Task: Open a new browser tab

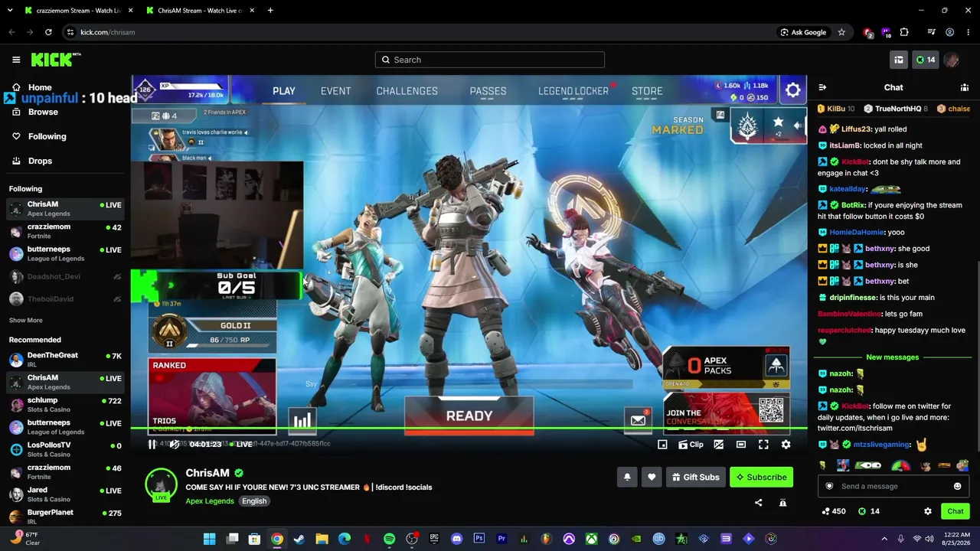Action: [x=271, y=11]
